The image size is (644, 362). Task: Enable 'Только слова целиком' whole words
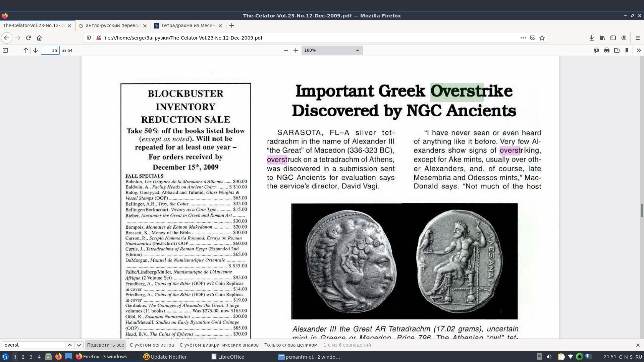[290, 345]
